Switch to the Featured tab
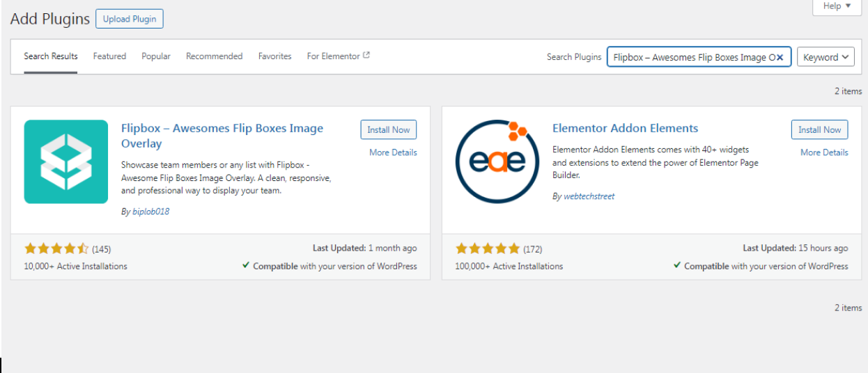 (x=109, y=56)
